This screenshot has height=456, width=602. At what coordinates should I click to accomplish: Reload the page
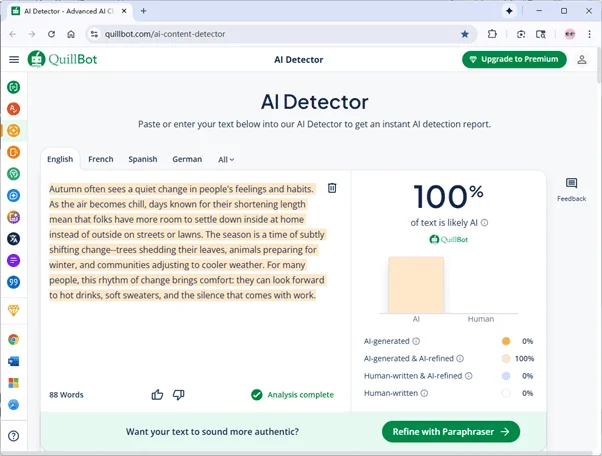pyautogui.click(x=51, y=34)
